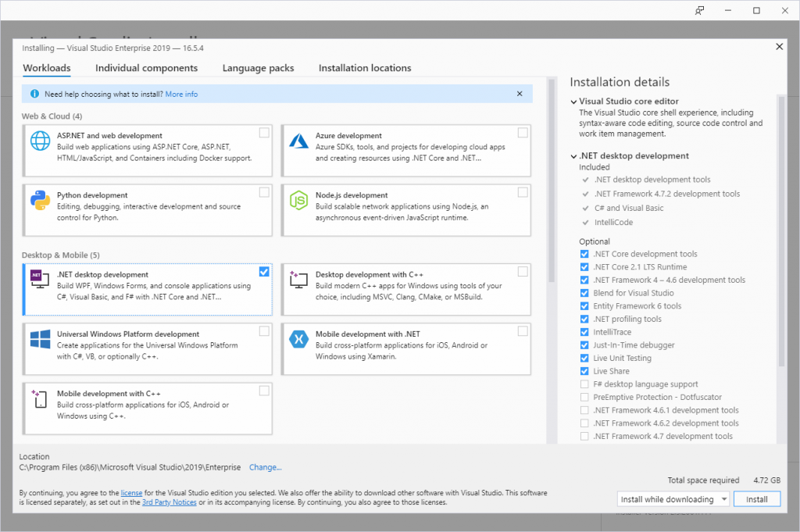The width and height of the screenshot is (800, 532).
Task: Click the Python development logo icon
Action: point(41,201)
